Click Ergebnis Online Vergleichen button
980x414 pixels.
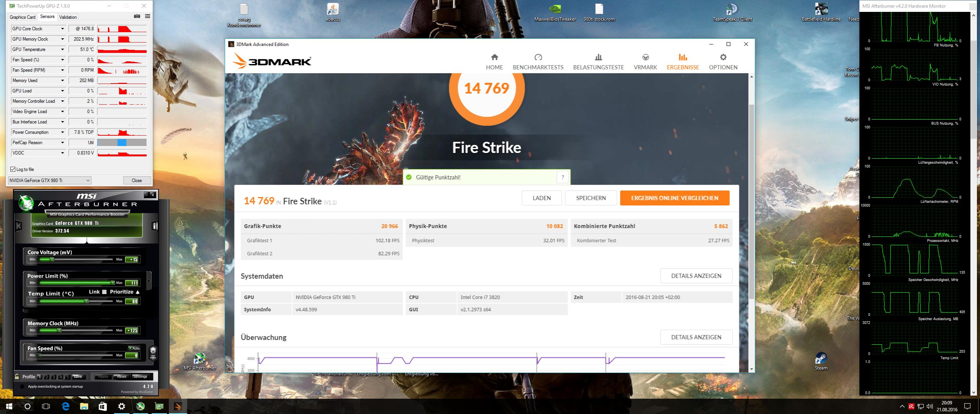[674, 198]
